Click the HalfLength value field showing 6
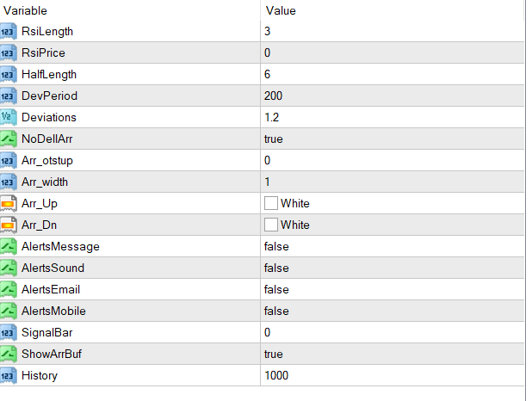Viewport: 532px width, 401px height. (268, 74)
